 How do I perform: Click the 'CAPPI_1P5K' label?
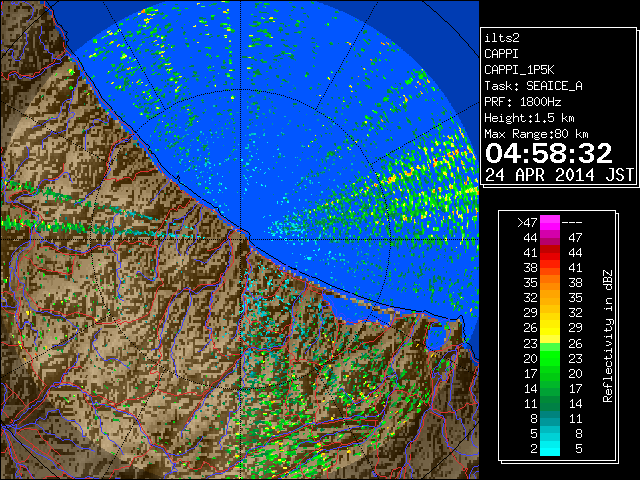519,70
